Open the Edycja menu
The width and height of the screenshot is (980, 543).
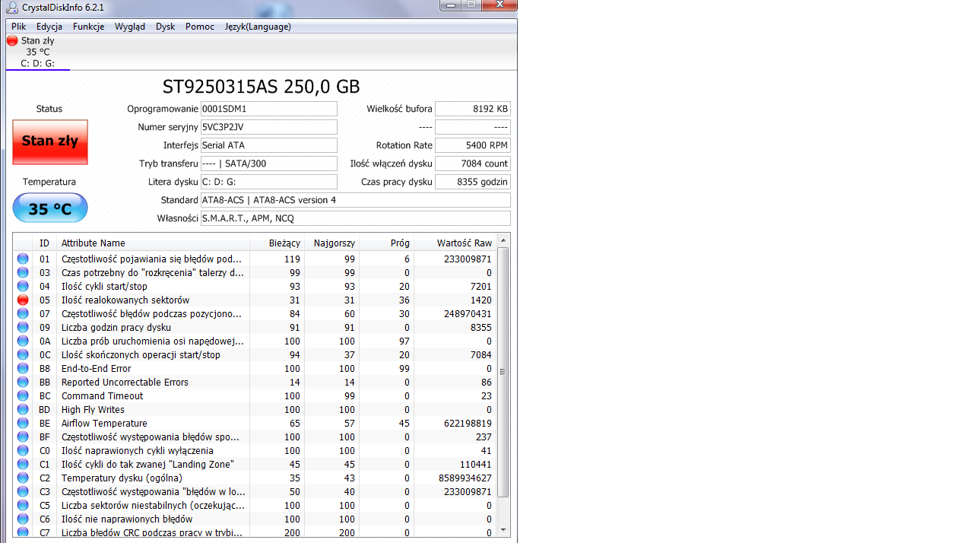pyautogui.click(x=49, y=27)
